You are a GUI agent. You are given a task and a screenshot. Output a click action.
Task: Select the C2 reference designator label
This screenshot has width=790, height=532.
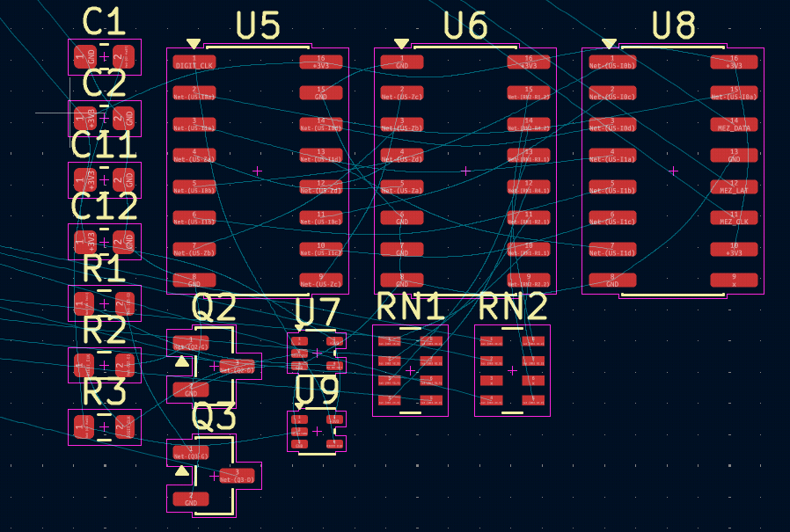click(104, 84)
